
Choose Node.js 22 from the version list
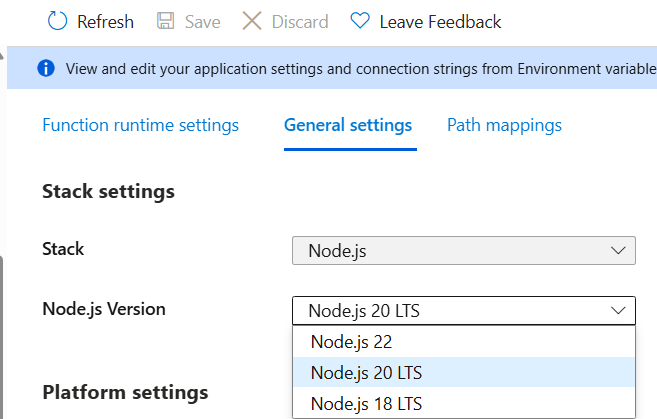pyautogui.click(x=351, y=341)
